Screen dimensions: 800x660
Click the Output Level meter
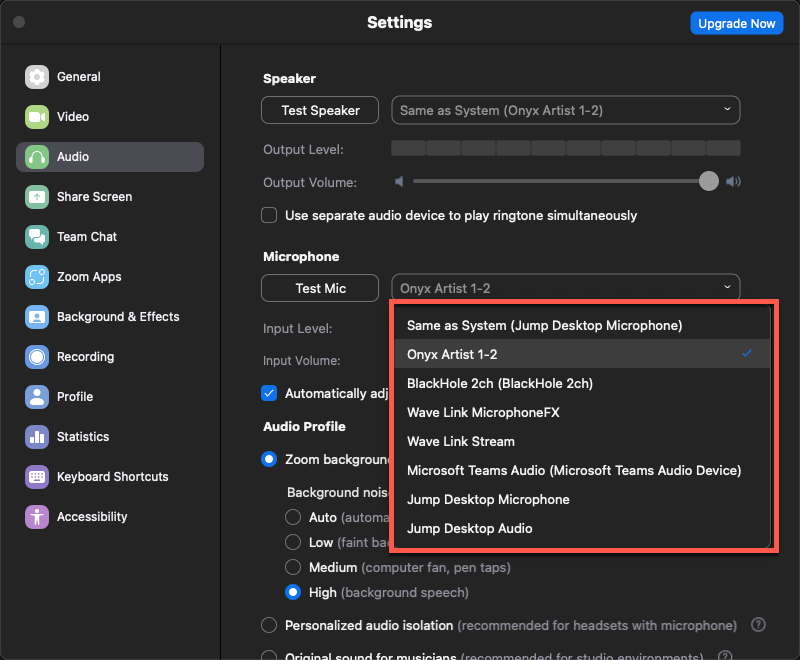point(566,148)
